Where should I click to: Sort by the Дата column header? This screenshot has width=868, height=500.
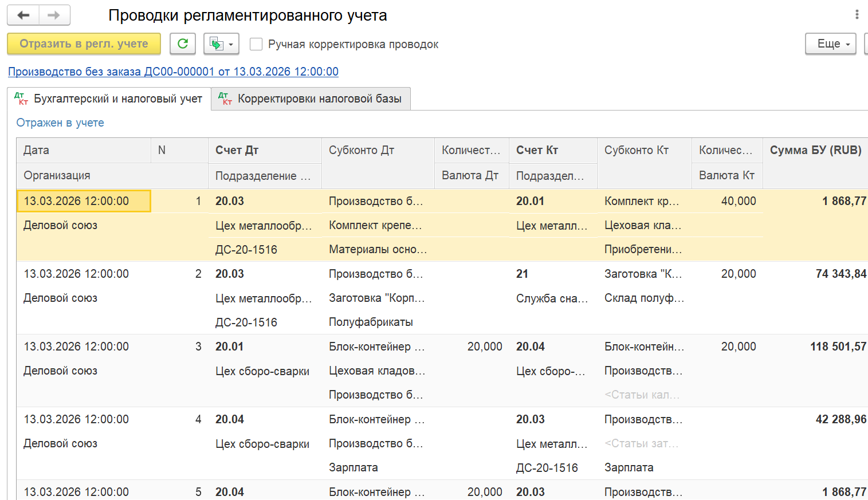click(x=84, y=150)
